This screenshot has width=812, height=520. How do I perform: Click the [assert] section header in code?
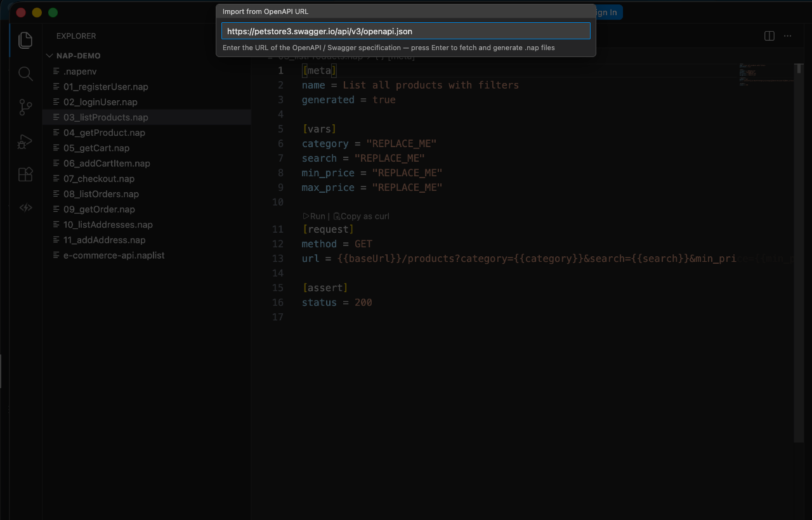point(325,288)
